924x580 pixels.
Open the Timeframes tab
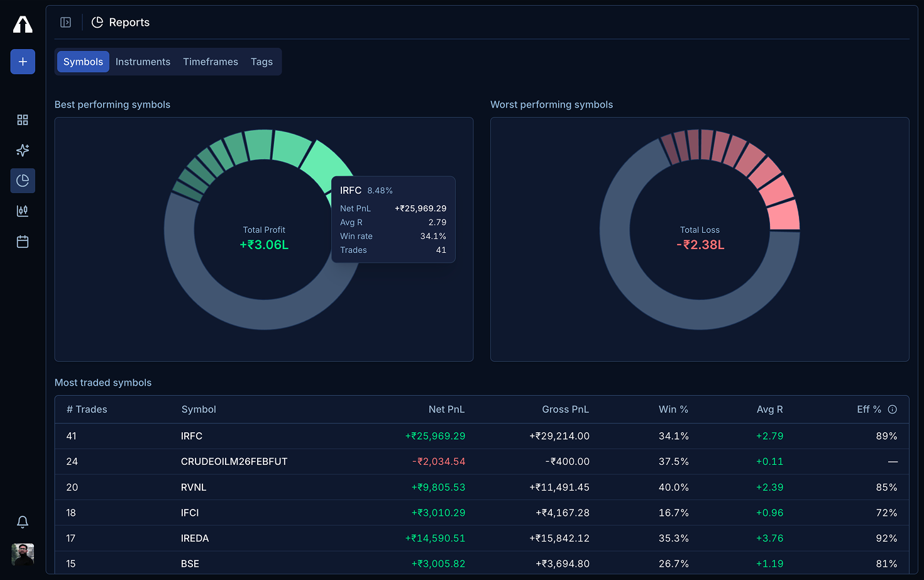pyautogui.click(x=211, y=62)
